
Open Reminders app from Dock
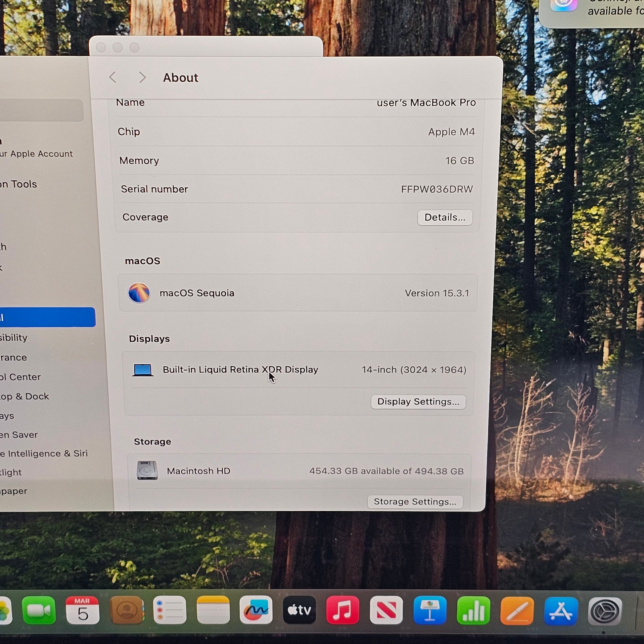pos(170,610)
